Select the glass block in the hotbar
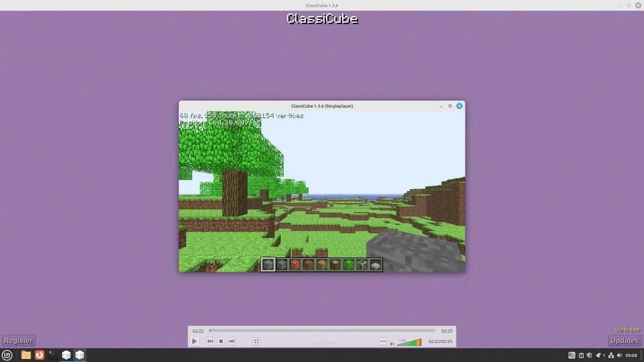 [362, 264]
